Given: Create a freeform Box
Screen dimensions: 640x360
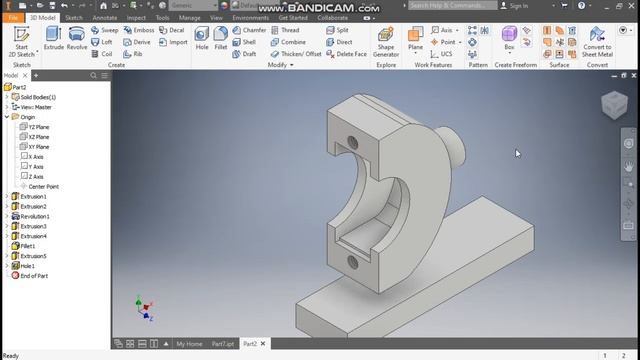Looking at the screenshot, I should (509, 38).
